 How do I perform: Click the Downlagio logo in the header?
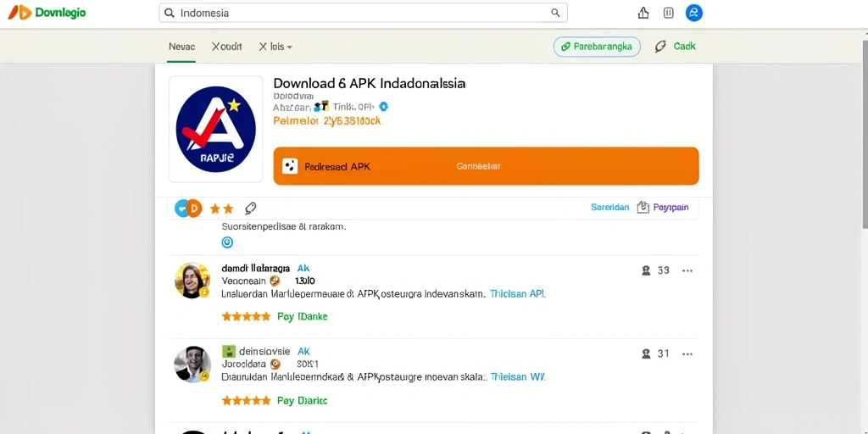(x=47, y=12)
